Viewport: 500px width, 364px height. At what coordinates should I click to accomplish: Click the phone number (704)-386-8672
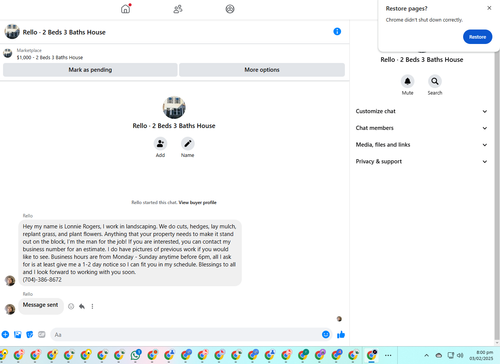[42, 280]
